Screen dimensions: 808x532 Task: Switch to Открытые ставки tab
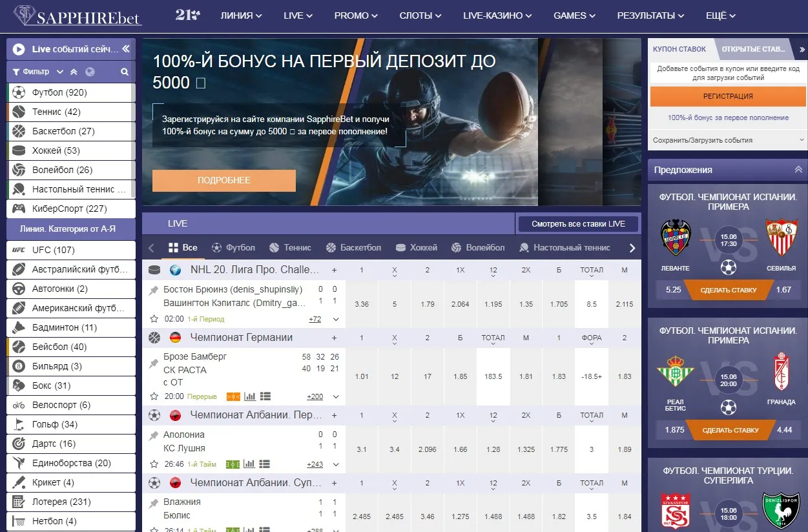754,49
